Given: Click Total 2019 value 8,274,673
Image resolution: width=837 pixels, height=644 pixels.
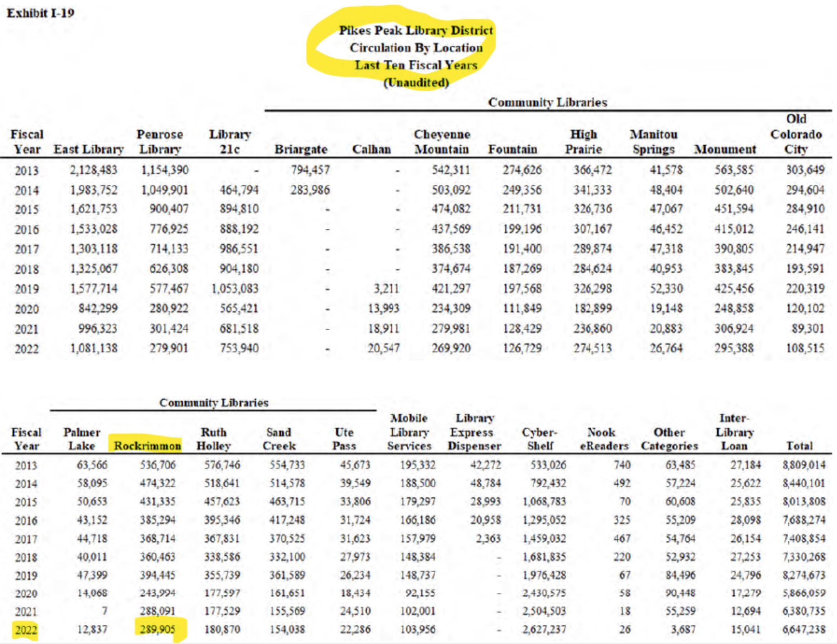Looking at the screenshot, I should 804,575.
